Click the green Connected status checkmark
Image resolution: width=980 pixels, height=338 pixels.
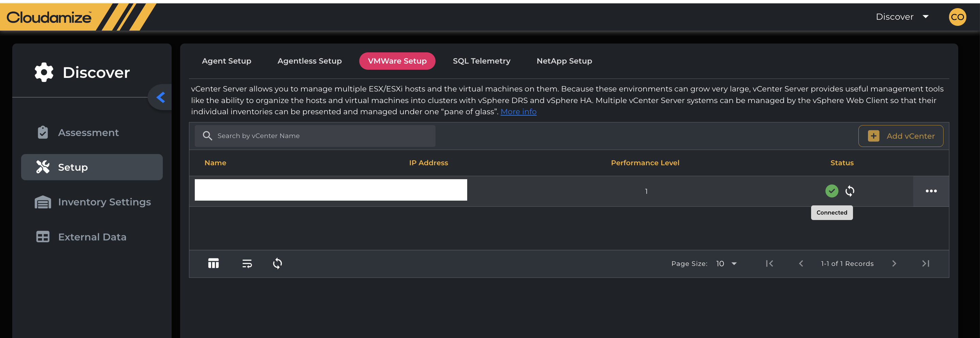(832, 191)
